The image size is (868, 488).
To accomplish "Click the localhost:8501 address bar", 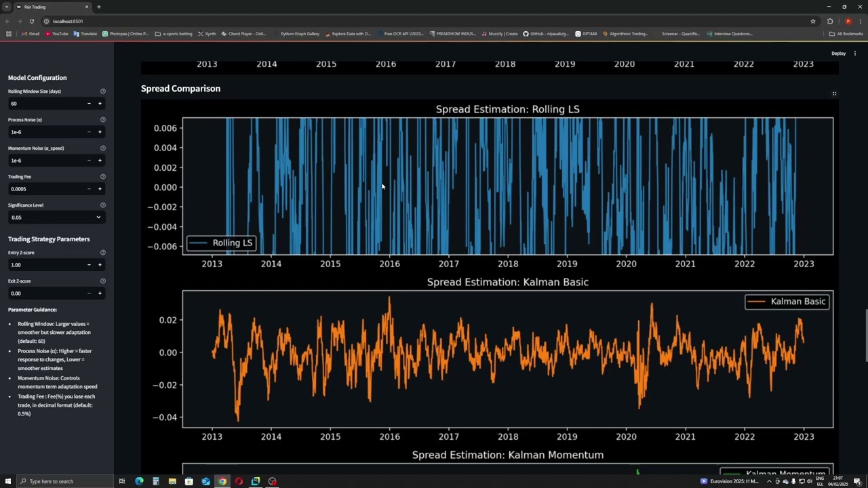I will [427, 21].
